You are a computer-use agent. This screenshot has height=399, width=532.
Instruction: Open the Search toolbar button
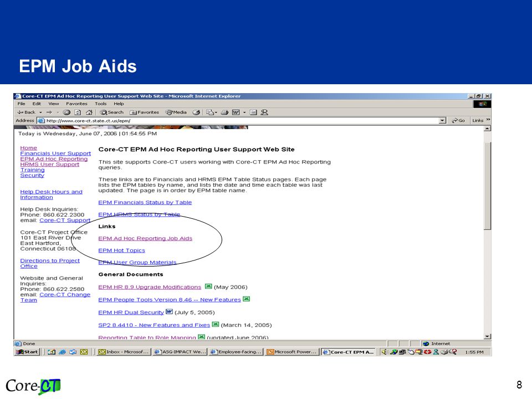click(x=111, y=112)
